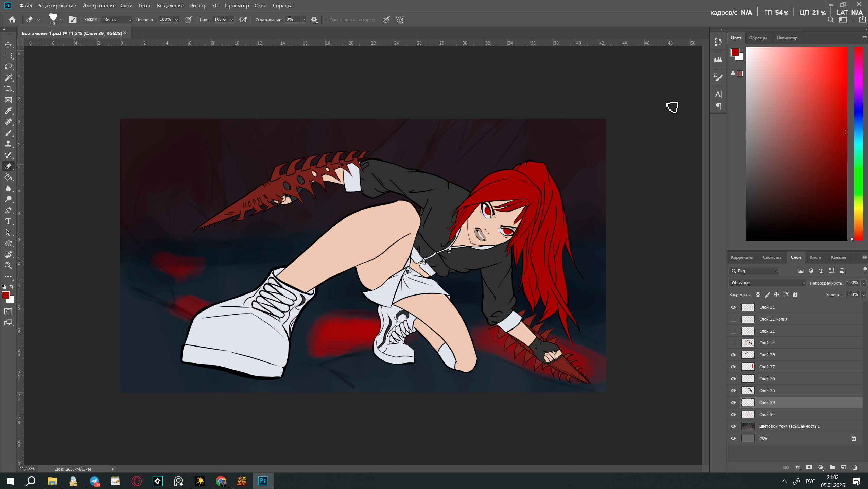Hide layer Слой 38
868x489 pixels.
click(x=733, y=355)
